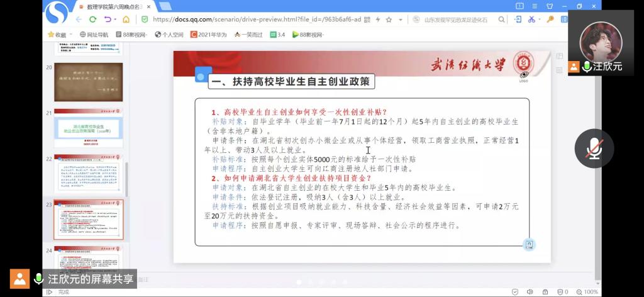Reload the page with the refresh icon
Viewport: 644px width, 297px height.
point(92,20)
